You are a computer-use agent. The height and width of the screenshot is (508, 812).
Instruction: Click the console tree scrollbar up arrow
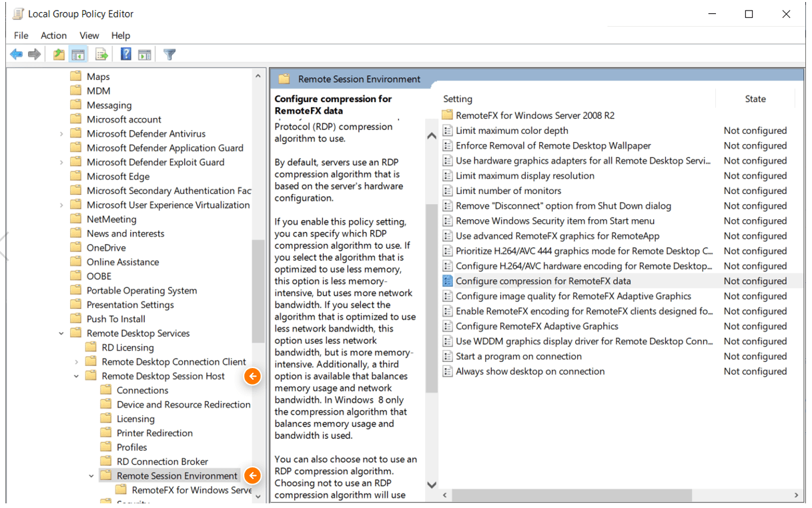pyautogui.click(x=258, y=77)
